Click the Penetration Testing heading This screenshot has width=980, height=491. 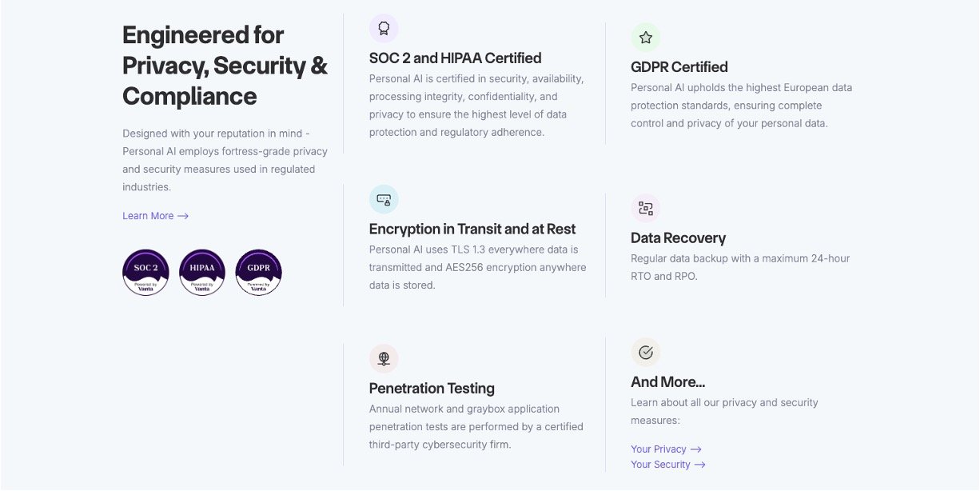point(432,389)
